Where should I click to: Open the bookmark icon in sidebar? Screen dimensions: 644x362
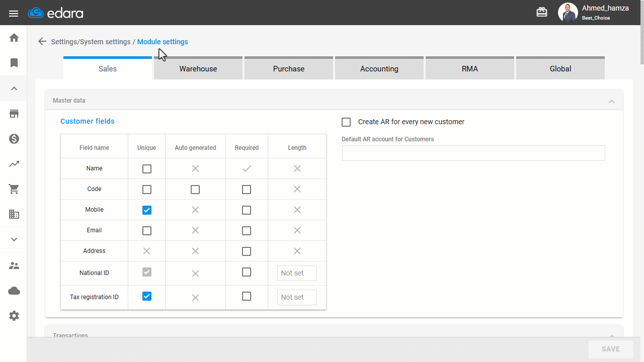click(14, 63)
